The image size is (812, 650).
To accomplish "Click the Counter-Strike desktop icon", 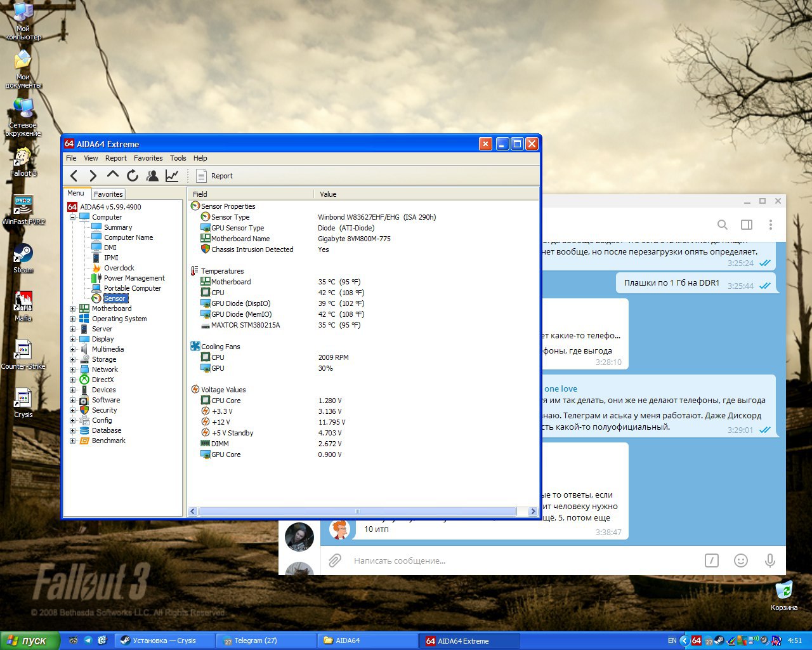I will click(23, 355).
